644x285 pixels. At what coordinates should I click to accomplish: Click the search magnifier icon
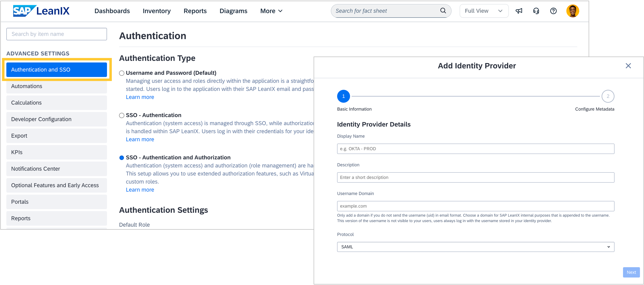[443, 11]
